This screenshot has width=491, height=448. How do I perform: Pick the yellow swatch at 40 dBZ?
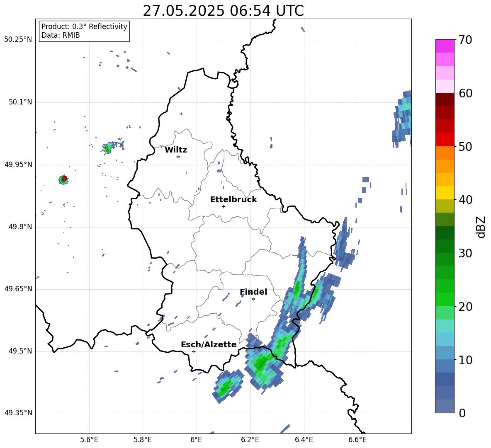pyautogui.click(x=445, y=193)
